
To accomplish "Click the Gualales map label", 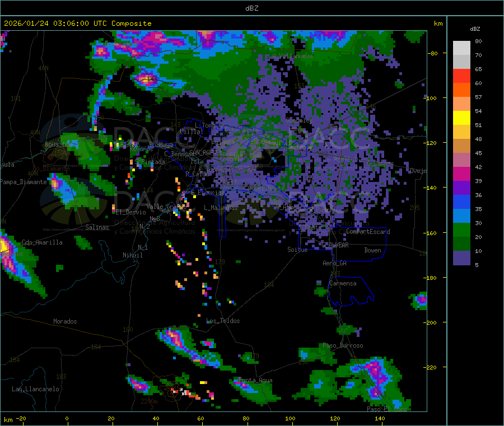I will tap(299, 120).
